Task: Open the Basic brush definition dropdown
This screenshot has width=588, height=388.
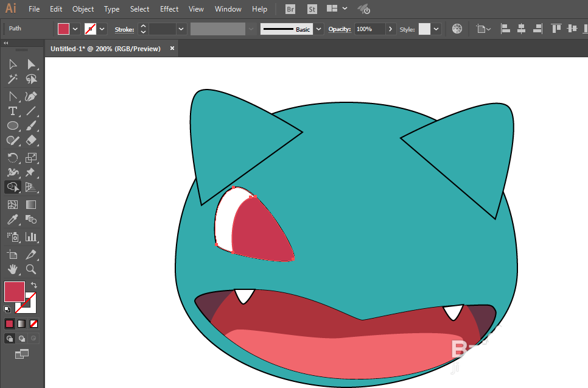Action: pyautogui.click(x=319, y=29)
